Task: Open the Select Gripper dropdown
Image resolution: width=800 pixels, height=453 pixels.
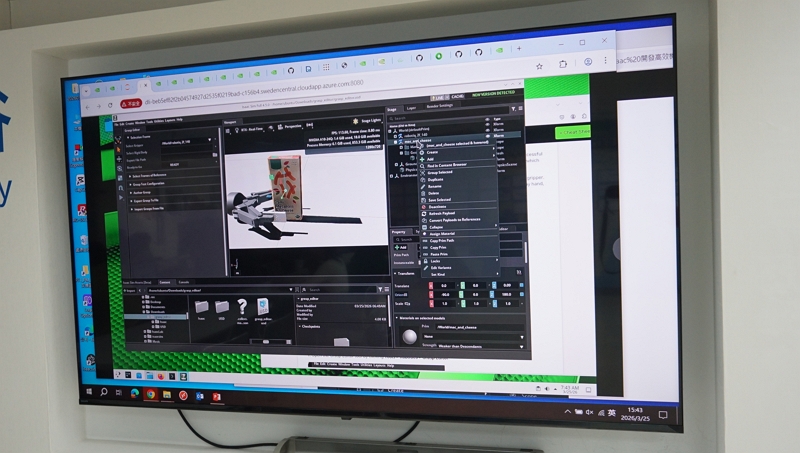Action: tap(187, 142)
